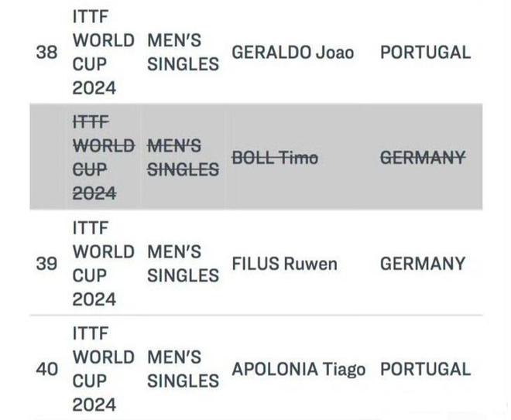Image resolution: width=511 pixels, height=420 pixels.
Task: Click the empty number cell in Boll's row
Action: 48,158
